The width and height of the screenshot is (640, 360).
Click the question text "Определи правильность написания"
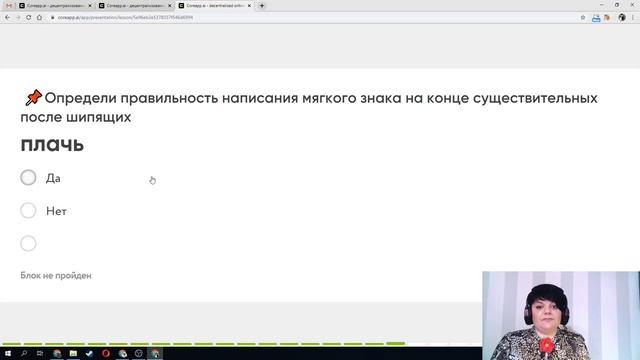(x=171, y=98)
